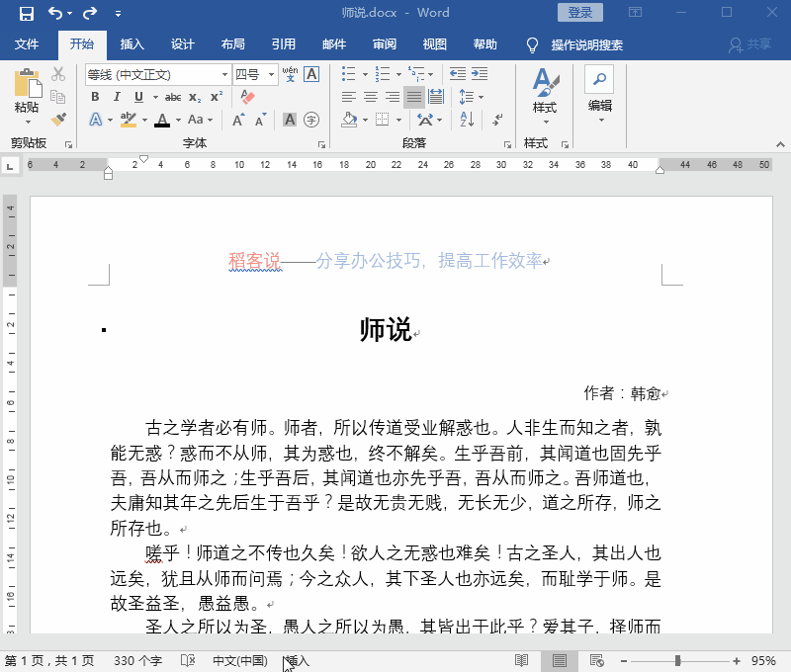Clear all formatting with eraser icon
Viewport: 791px width, 672px height.
click(x=247, y=97)
